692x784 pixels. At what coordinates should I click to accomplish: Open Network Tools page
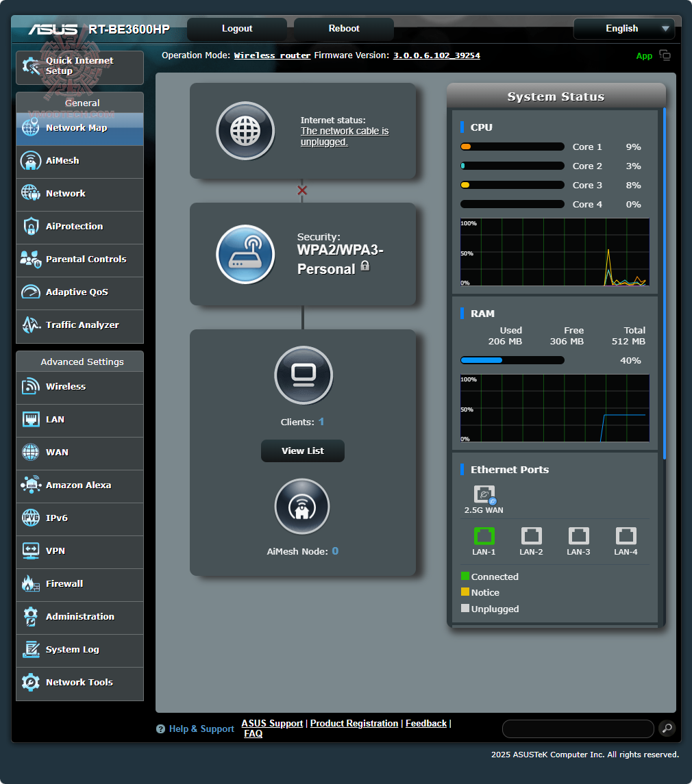[79, 683]
